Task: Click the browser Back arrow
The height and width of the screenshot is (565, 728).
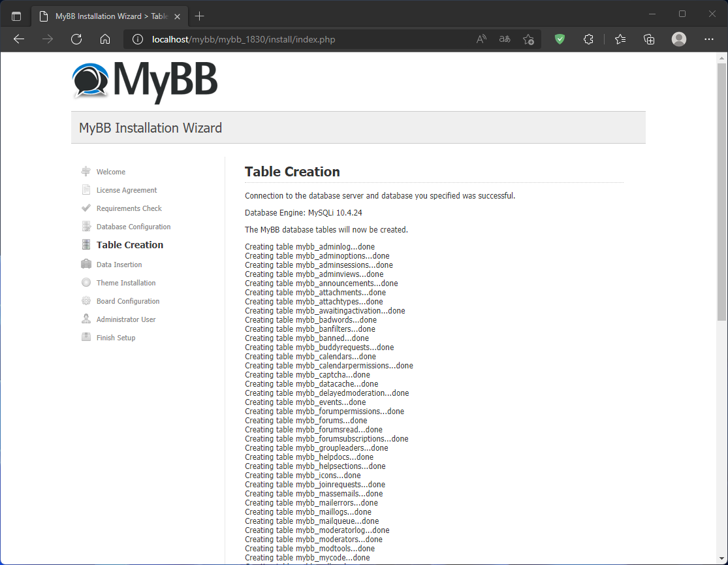Action: (x=19, y=39)
